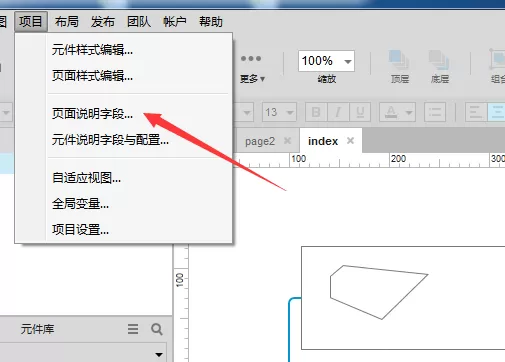
Task: Expand the 更多 toolbar options
Action: 252,79
